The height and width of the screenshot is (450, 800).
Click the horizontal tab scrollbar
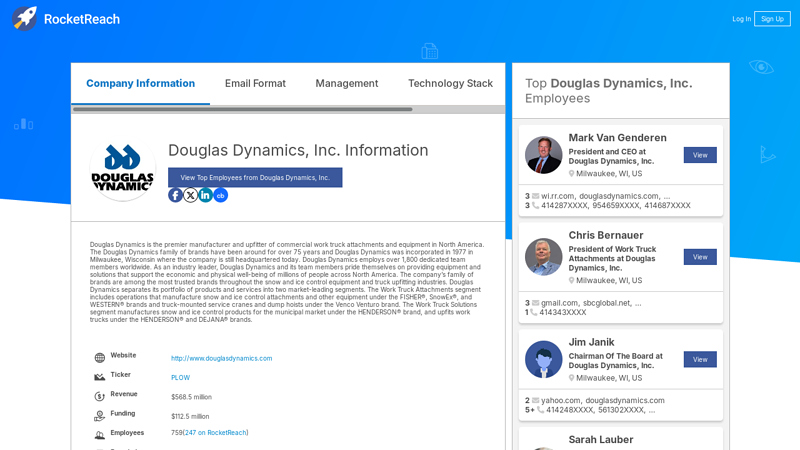pyautogui.click(x=242, y=109)
